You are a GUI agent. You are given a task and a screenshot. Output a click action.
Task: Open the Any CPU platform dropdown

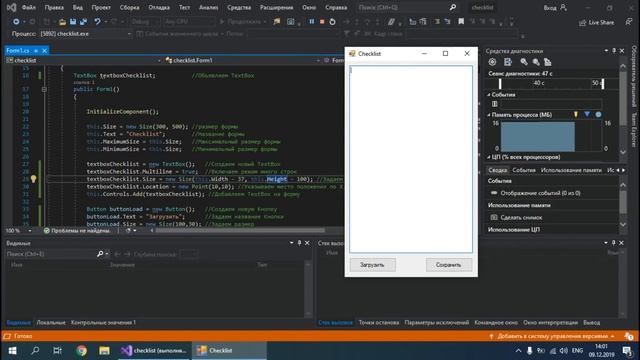click(x=188, y=22)
